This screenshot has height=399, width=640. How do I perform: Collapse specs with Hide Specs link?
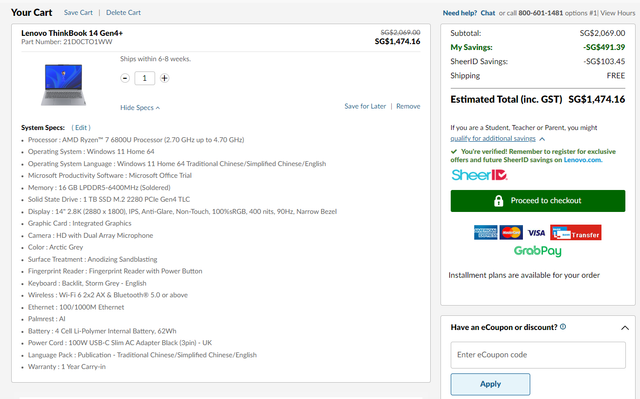[x=140, y=108]
